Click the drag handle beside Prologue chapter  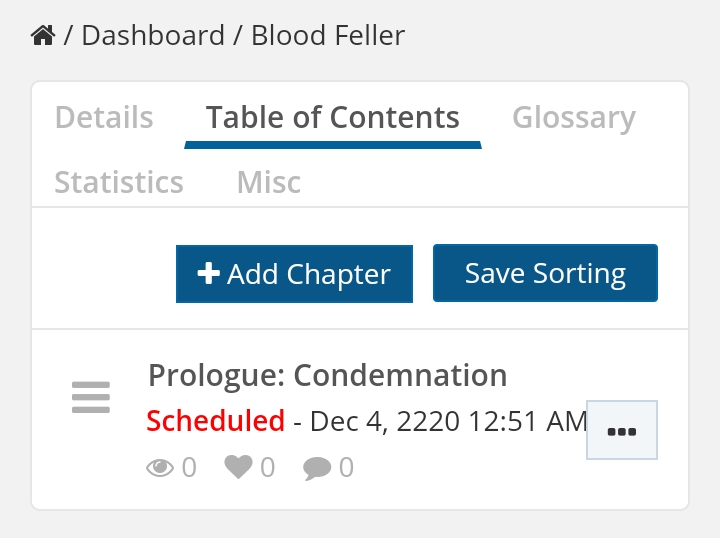coord(91,398)
